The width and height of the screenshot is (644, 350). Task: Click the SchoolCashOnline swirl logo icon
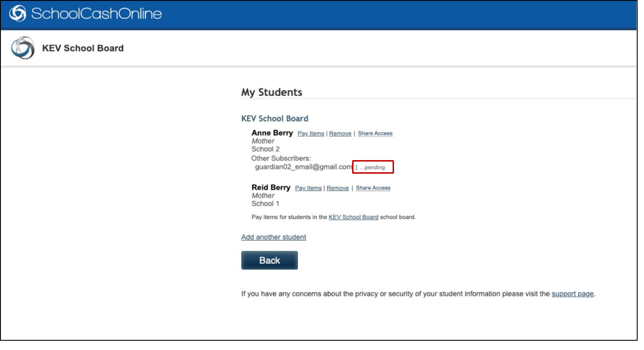(x=17, y=13)
